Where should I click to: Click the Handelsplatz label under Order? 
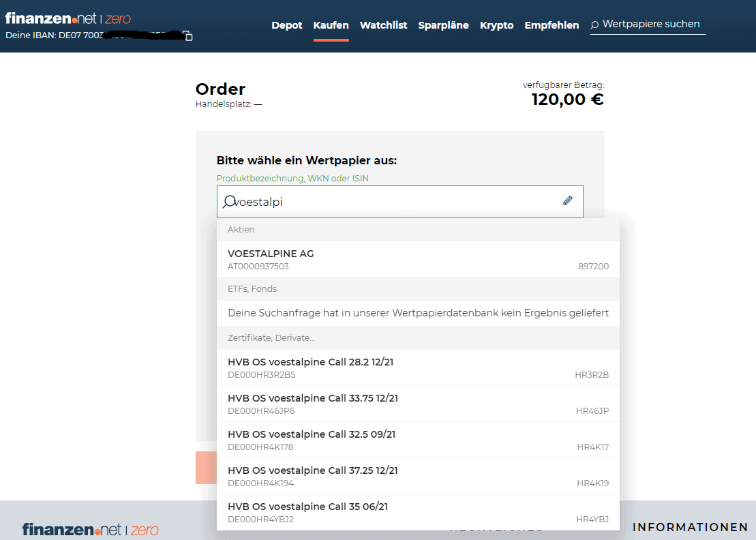click(228, 104)
